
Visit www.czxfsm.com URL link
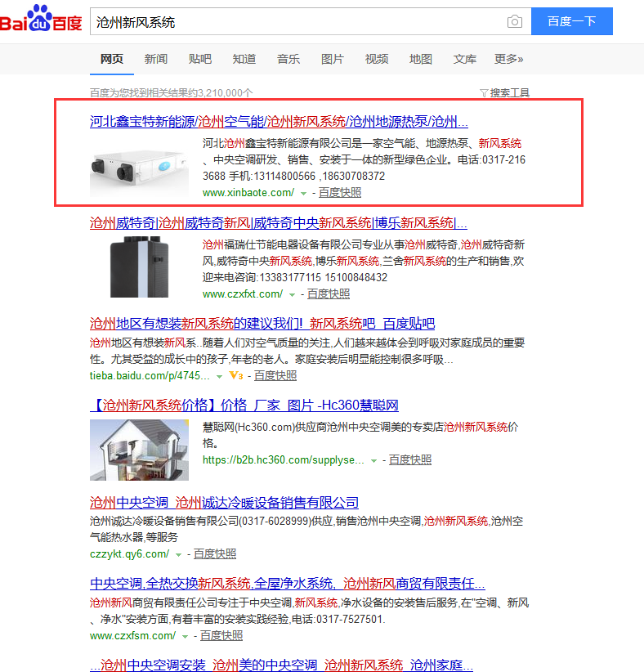click(x=133, y=636)
